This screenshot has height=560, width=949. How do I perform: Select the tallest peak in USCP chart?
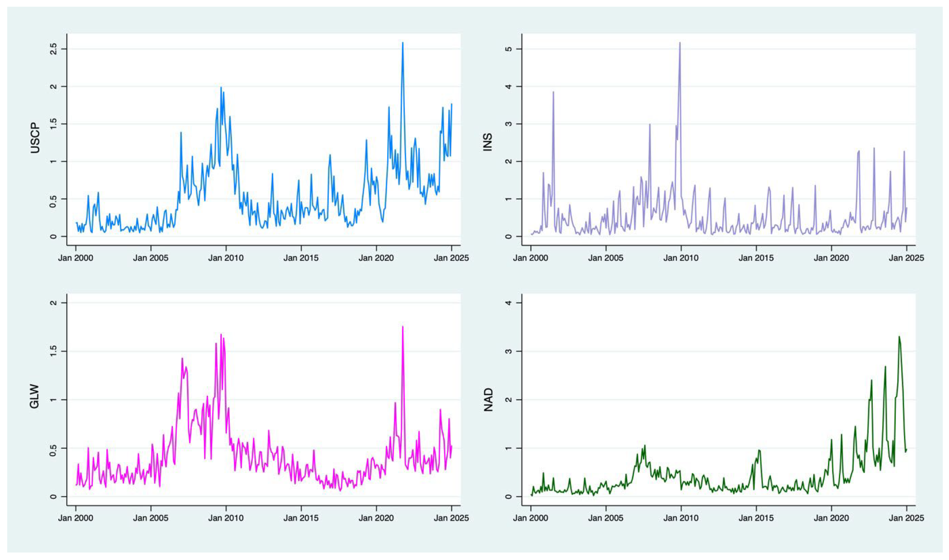pyautogui.click(x=403, y=43)
